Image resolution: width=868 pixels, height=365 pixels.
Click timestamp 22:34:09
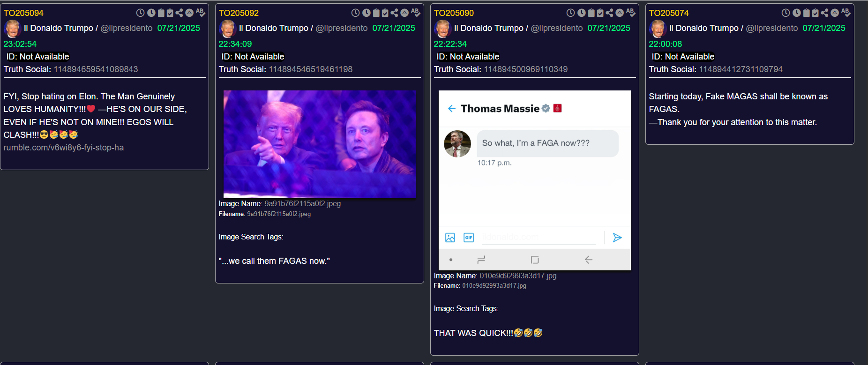pos(235,44)
